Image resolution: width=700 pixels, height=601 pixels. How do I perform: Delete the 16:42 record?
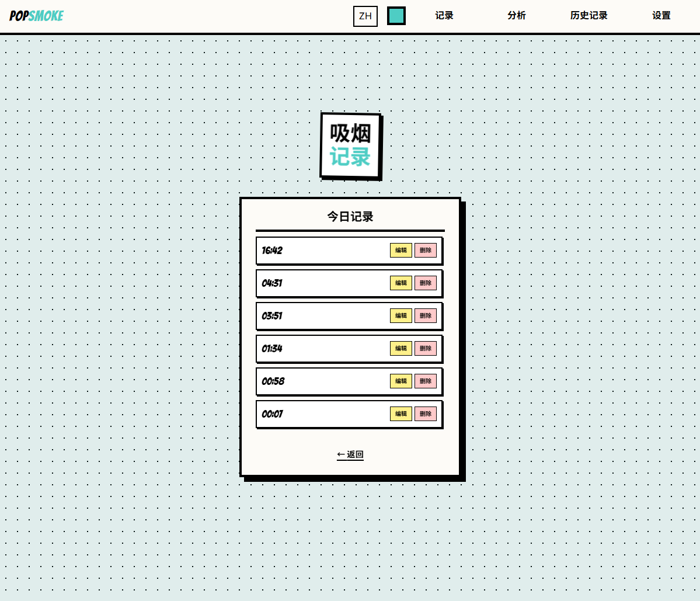[426, 251]
